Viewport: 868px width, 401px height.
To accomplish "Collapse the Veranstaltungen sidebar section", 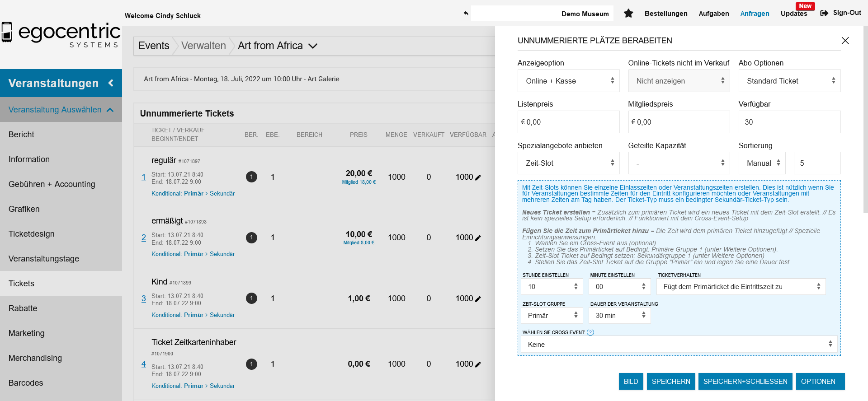I will pos(111,83).
